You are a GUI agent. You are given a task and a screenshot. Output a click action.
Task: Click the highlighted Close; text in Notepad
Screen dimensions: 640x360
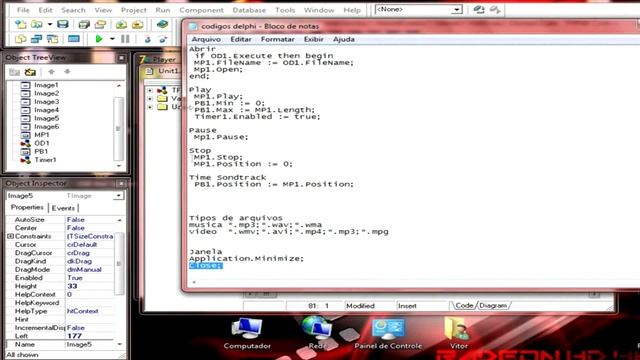(206, 266)
